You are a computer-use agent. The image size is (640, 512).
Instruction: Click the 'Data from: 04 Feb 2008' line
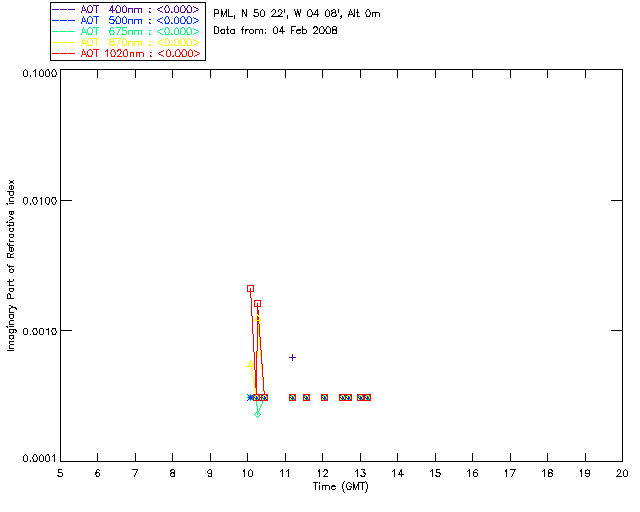point(275,30)
